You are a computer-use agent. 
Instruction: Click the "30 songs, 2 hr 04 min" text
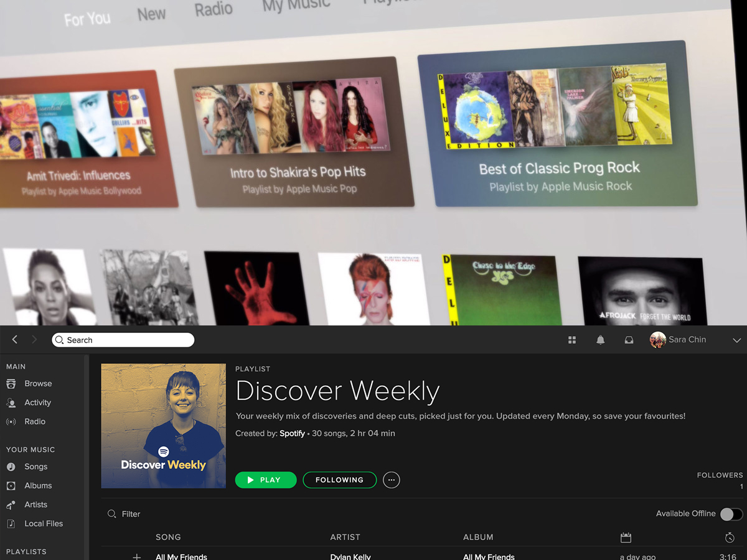354,433
